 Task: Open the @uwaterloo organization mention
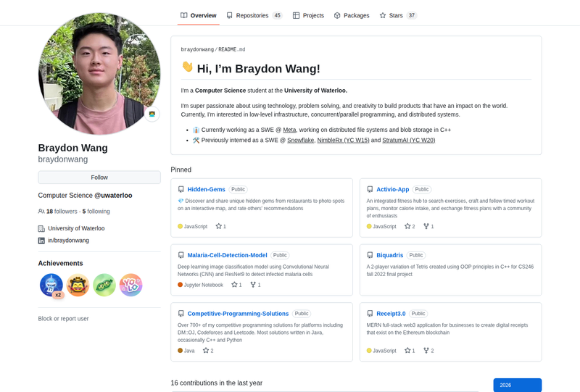(x=113, y=195)
